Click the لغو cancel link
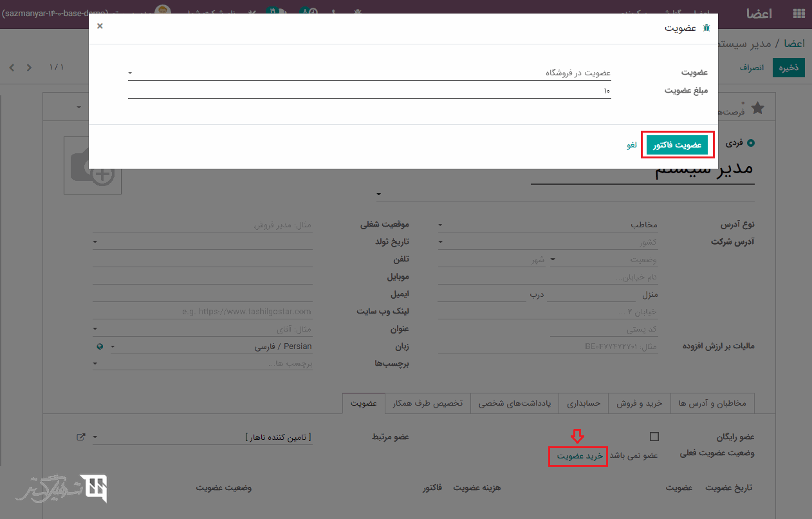 (632, 146)
